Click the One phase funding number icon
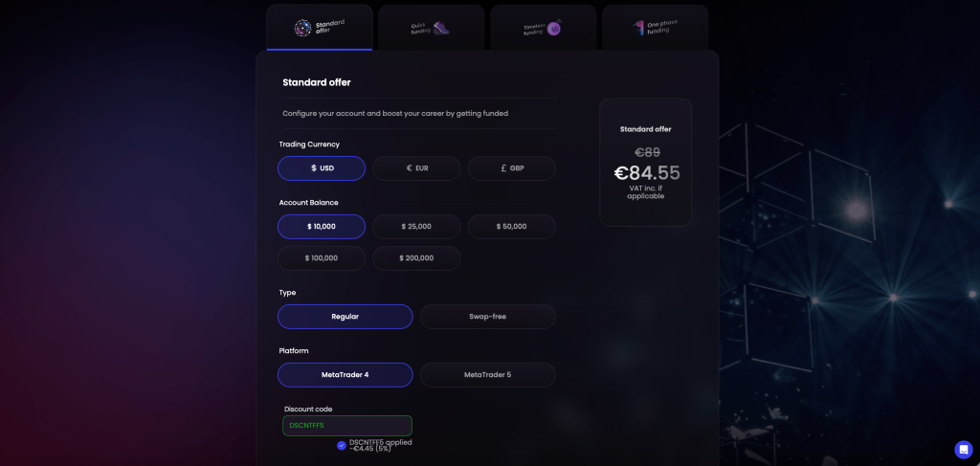This screenshot has width=980, height=466. (x=636, y=28)
